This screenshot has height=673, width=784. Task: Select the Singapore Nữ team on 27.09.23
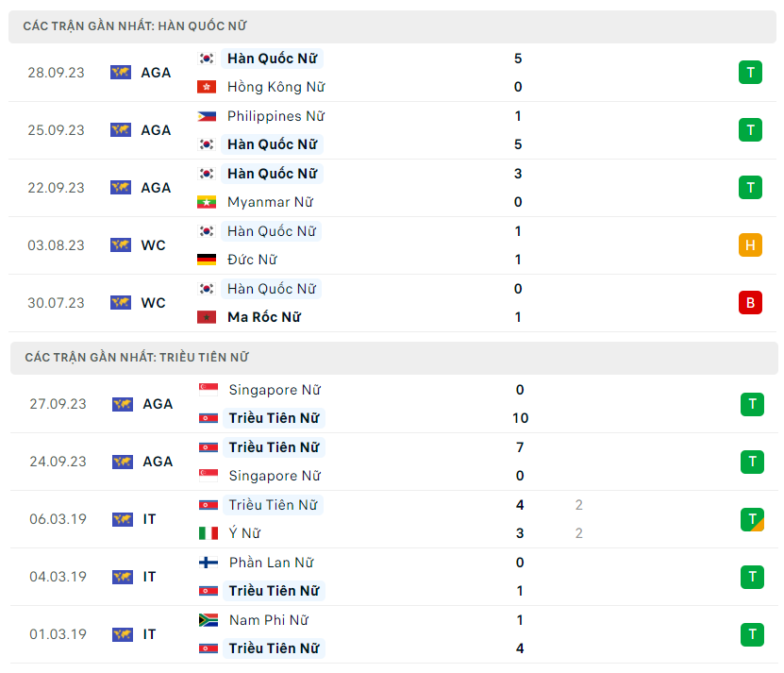[x=275, y=390]
